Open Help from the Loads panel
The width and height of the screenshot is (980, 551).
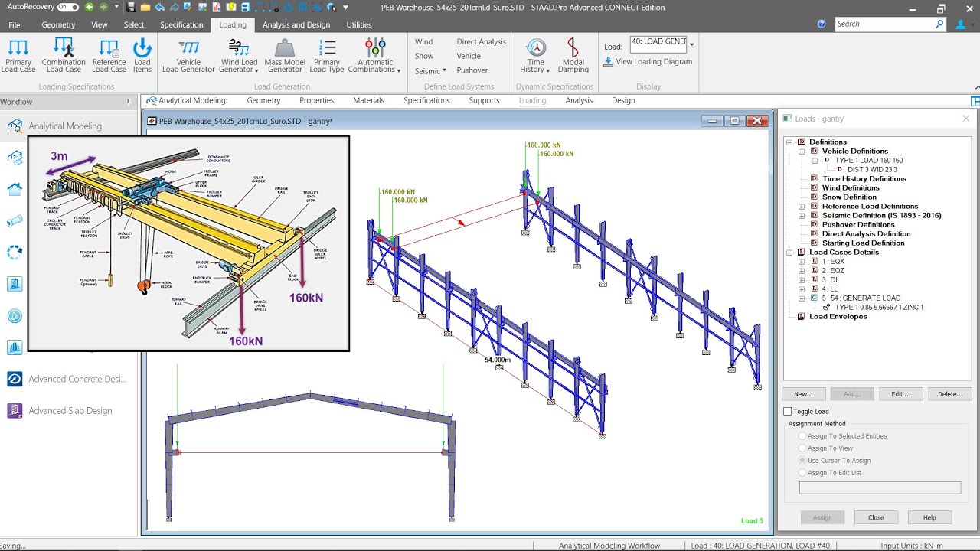(x=929, y=517)
